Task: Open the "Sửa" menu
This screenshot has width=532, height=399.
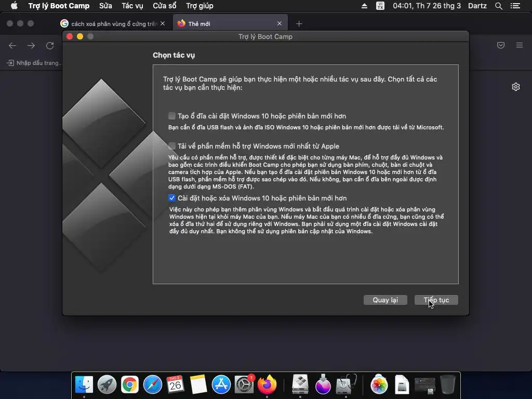Action: pyautogui.click(x=105, y=6)
